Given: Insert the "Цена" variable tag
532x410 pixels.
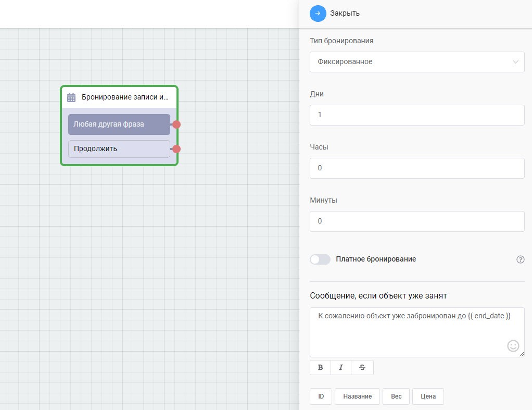Looking at the screenshot, I should pos(428,396).
